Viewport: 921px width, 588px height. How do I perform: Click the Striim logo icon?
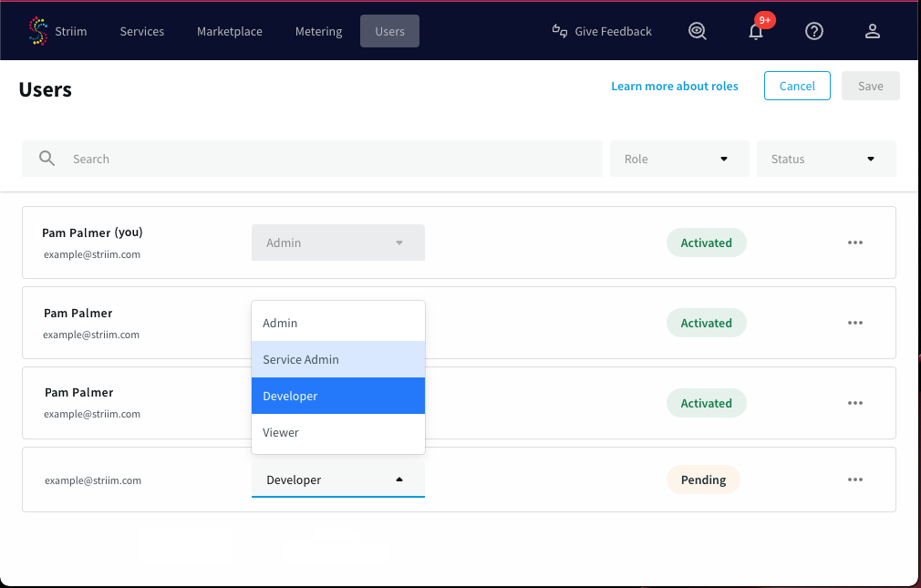(x=38, y=31)
